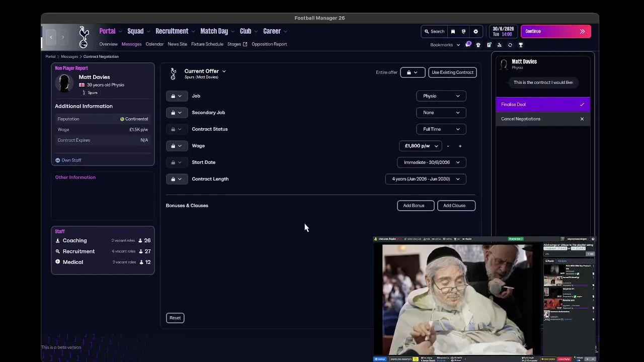The height and width of the screenshot is (362, 644).
Task: Open Contract Length dropdown 4 years
Action: (426, 179)
